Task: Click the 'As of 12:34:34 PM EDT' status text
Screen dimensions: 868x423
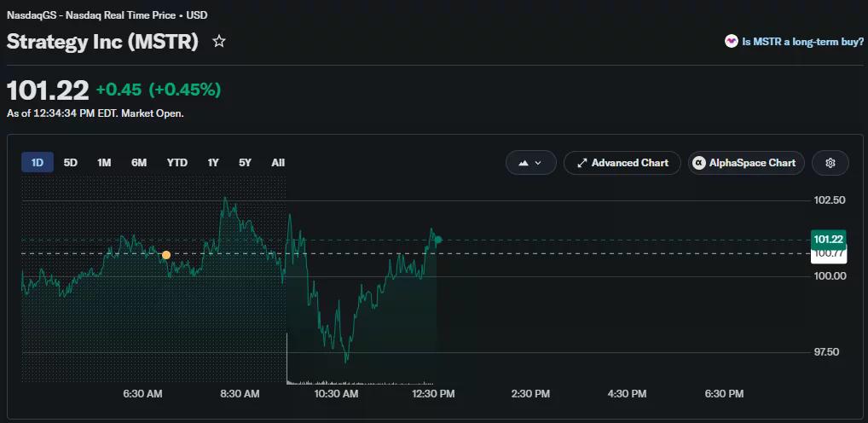Action: [95, 113]
